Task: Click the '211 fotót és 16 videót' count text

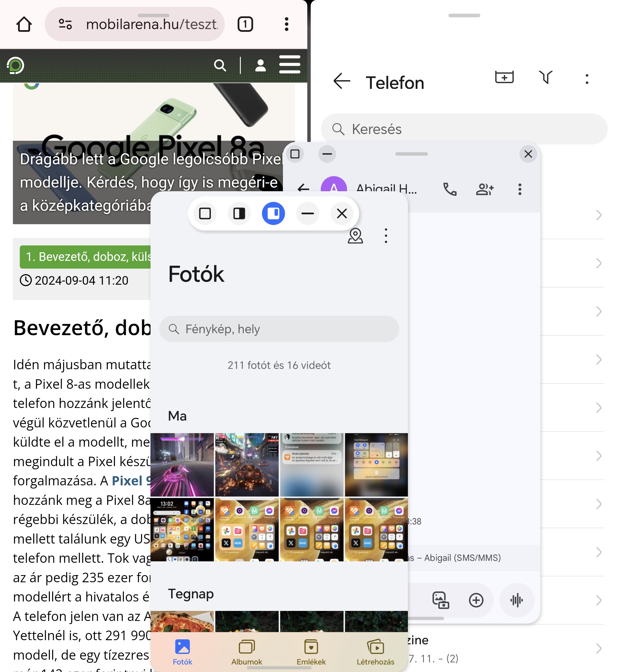Action: point(279,365)
